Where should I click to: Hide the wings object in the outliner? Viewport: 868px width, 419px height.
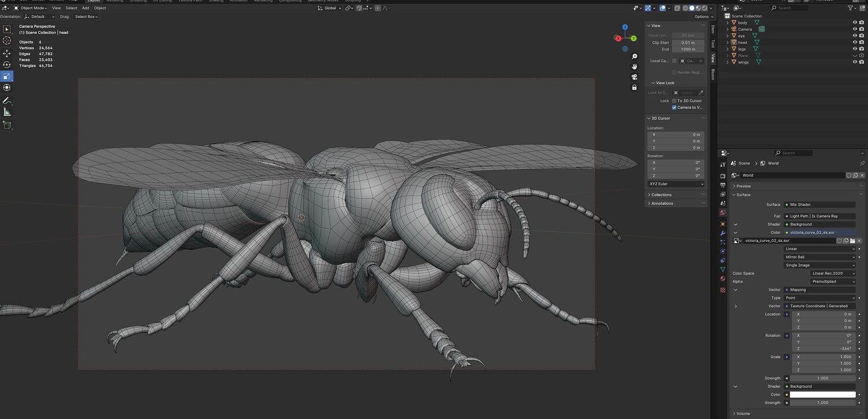coord(855,62)
